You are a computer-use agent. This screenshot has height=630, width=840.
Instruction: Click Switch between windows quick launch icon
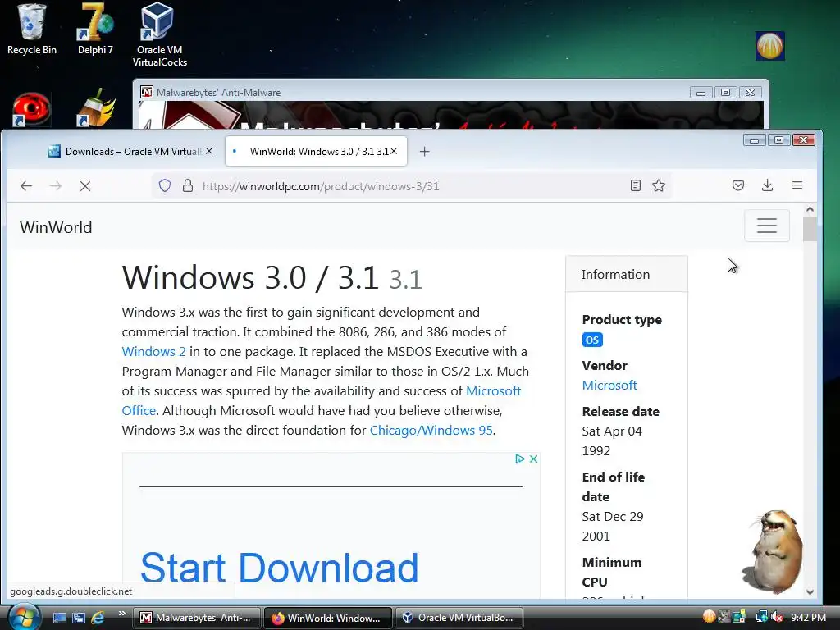tap(79, 619)
